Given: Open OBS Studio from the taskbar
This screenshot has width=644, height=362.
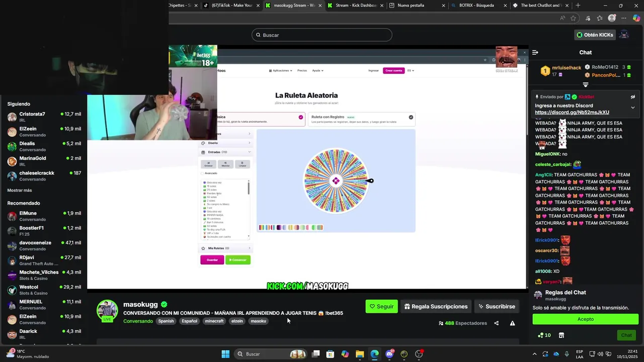Looking at the screenshot, I should (x=419, y=354).
